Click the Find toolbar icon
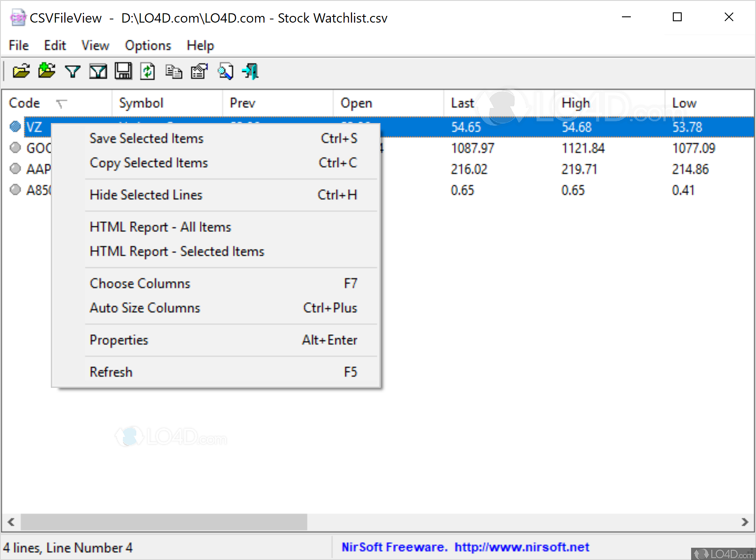 coord(225,71)
